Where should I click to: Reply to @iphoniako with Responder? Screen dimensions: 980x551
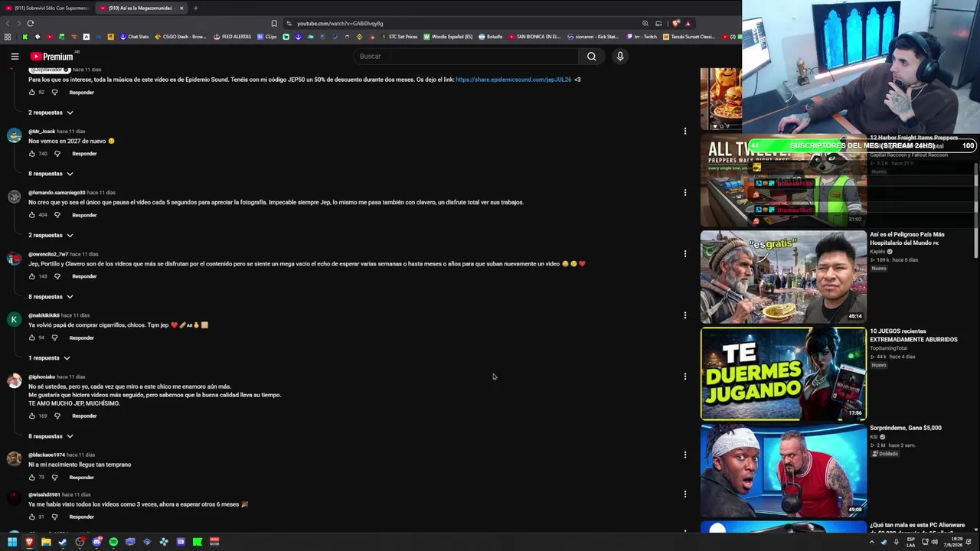point(84,416)
